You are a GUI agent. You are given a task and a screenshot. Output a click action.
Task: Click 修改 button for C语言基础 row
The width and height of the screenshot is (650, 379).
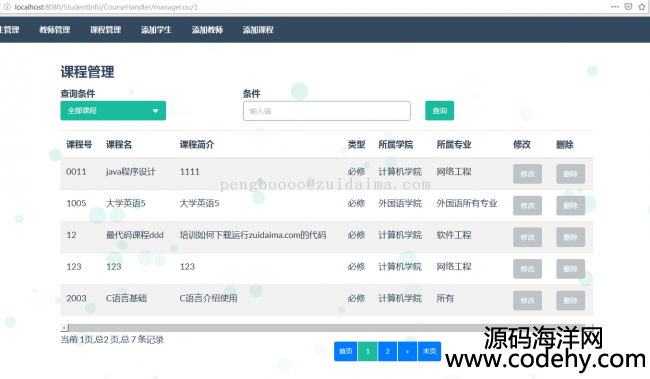527,301
